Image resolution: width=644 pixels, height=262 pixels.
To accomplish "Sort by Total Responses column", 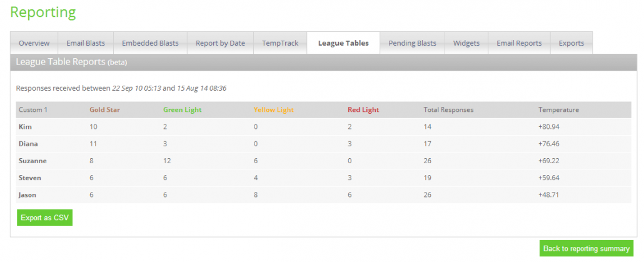I will tap(448, 109).
